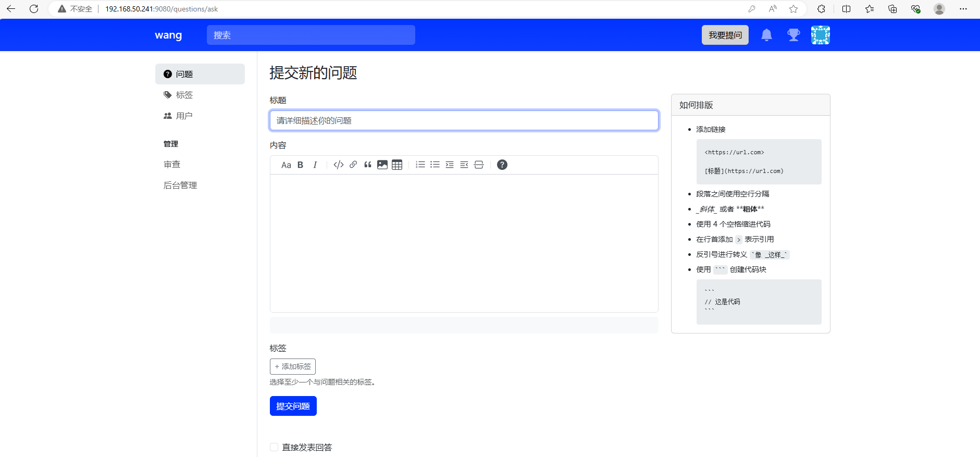Open the browser favorites list icon

[x=870, y=9]
